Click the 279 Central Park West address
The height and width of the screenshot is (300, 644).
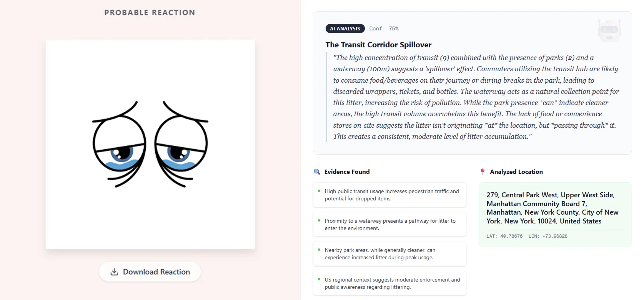pyautogui.click(x=552, y=208)
